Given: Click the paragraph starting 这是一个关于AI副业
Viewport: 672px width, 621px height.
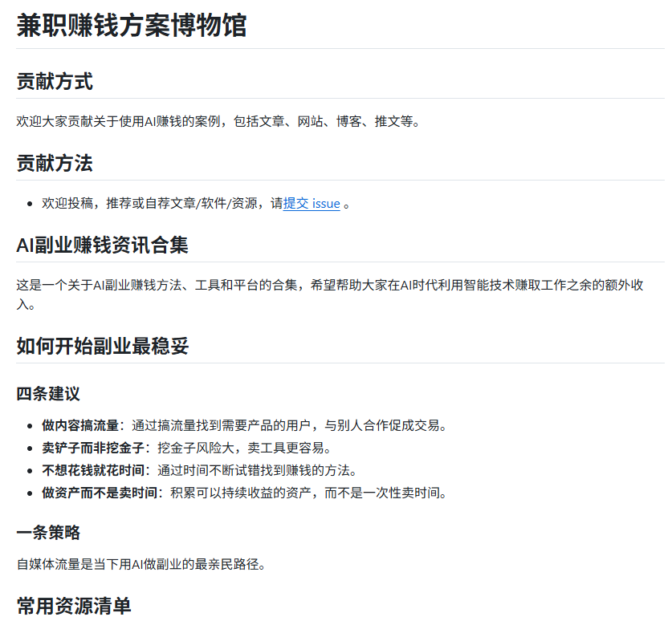Looking at the screenshot, I should pyautogui.click(x=330, y=294).
